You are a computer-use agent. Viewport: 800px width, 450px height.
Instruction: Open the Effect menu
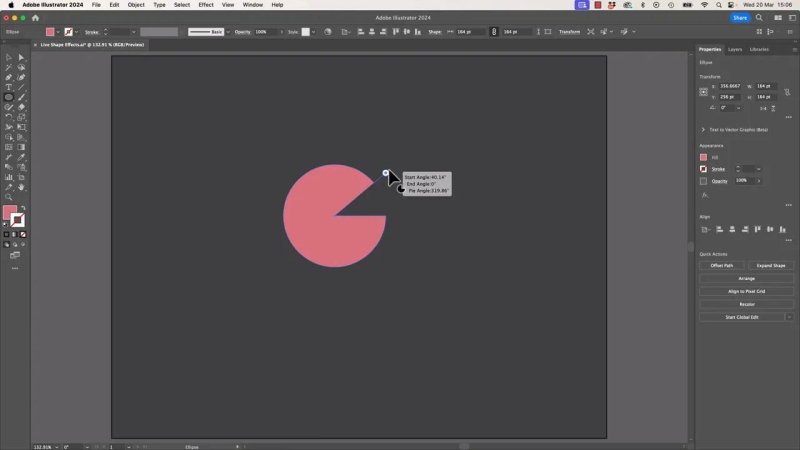click(x=206, y=5)
